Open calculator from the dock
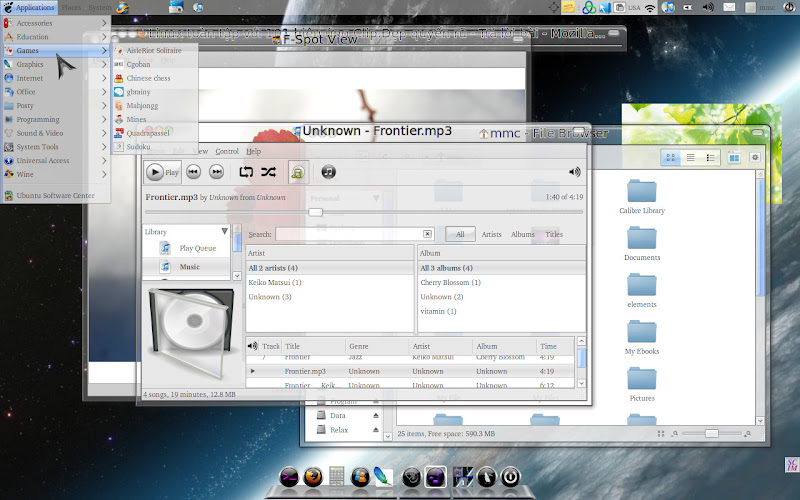800x500 pixels. pyautogui.click(x=336, y=477)
